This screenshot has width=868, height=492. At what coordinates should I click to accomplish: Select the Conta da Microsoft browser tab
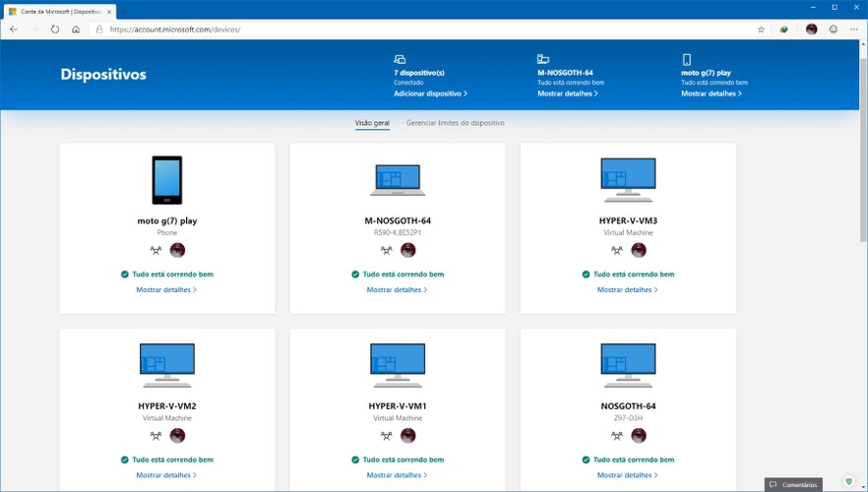coord(60,12)
